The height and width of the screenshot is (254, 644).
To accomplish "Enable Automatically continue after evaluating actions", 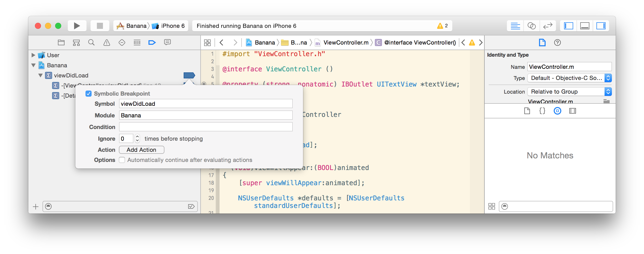I will (122, 160).
